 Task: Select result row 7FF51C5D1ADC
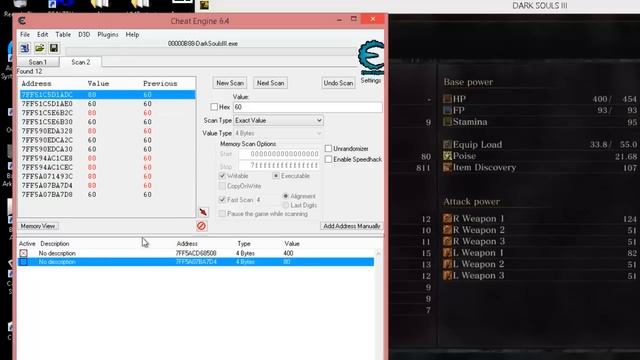108,95
